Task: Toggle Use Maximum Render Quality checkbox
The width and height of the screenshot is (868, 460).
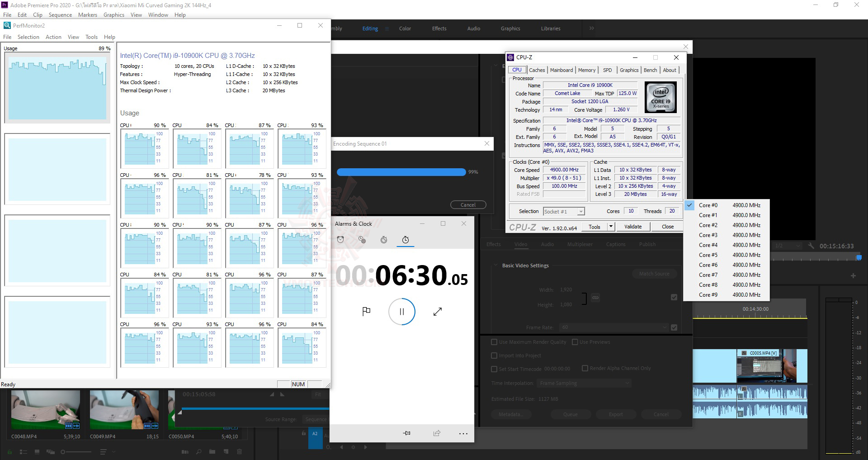Action: (x=494, y=342)
